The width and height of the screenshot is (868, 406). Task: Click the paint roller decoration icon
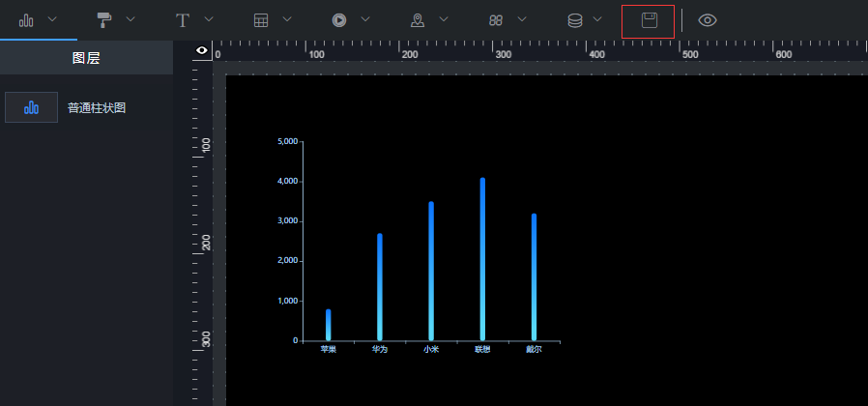(x=104, y=20)
